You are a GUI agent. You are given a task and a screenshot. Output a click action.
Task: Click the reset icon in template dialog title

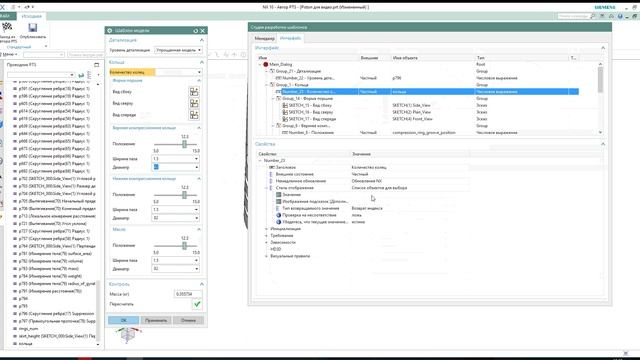(196, 31)
